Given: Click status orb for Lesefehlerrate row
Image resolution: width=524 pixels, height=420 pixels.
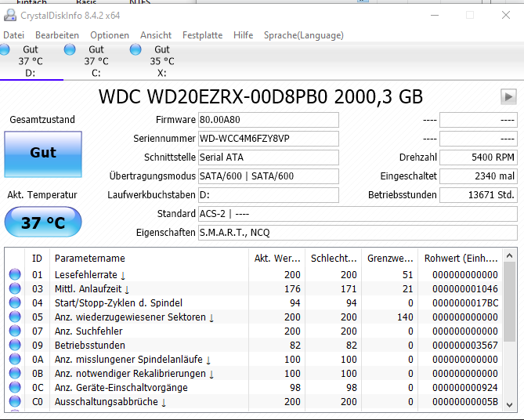Looking at the screenshot, I should [15, 274].
